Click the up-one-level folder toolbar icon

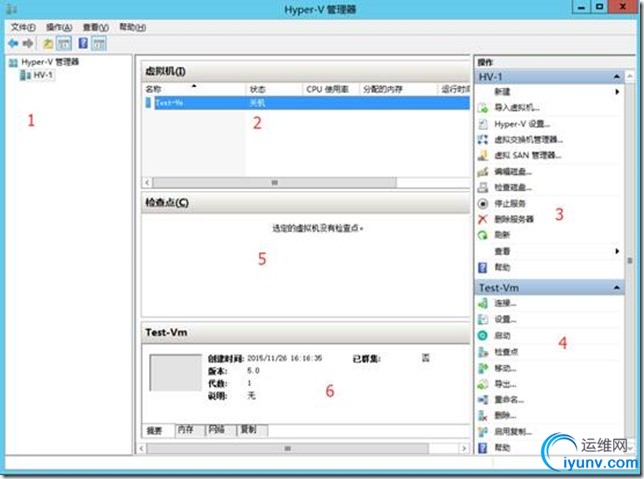(x=48, y=43)
